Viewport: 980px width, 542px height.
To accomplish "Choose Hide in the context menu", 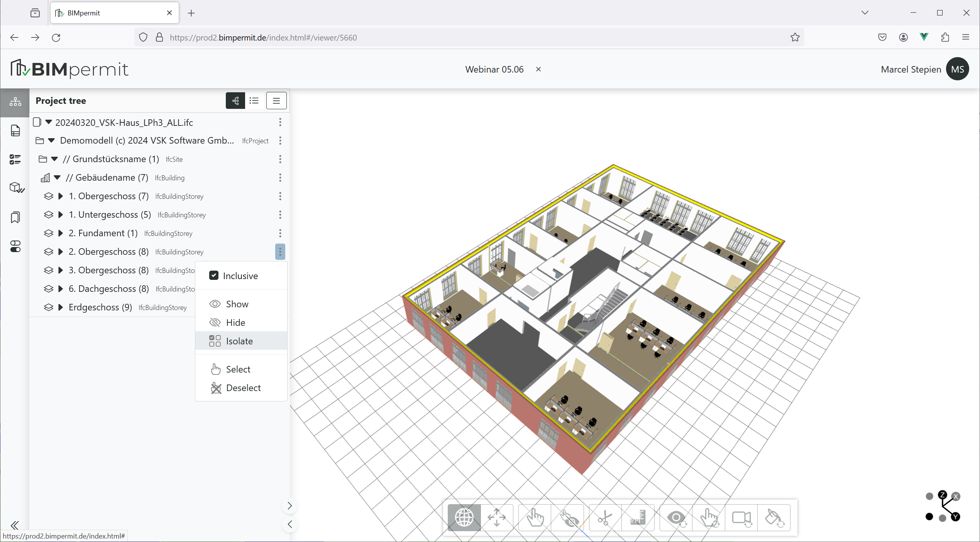I will coord(241,323).
